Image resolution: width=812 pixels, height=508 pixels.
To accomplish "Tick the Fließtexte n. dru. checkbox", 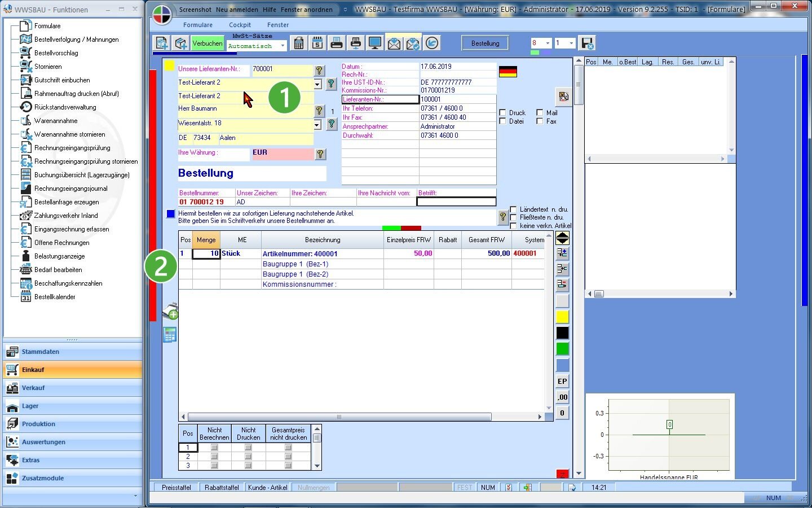I will click(513, 217).
